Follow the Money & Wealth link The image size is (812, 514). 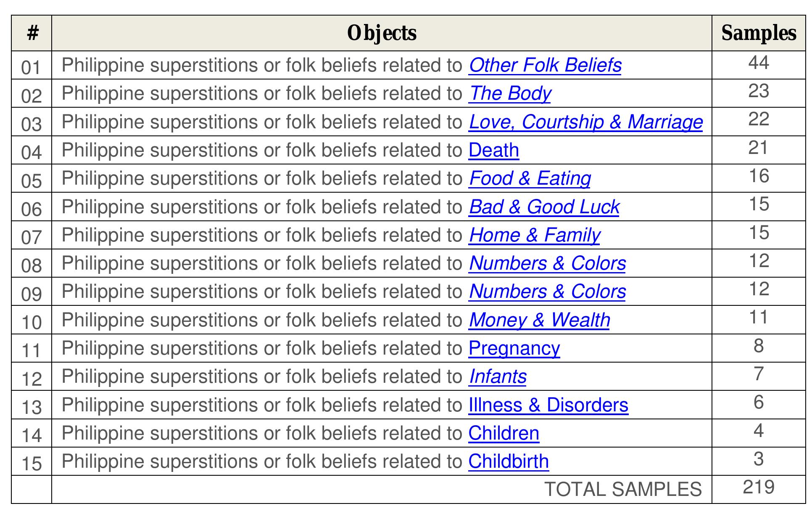click(539, 320)
